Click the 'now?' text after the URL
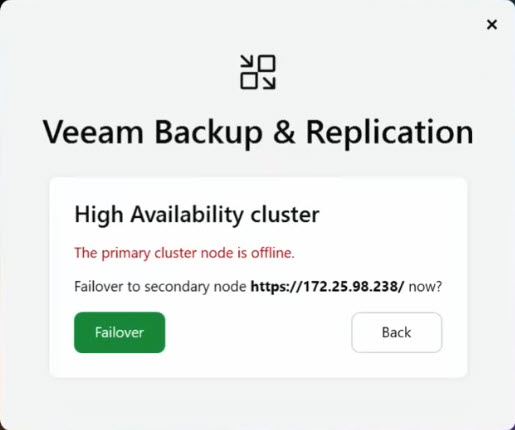This screenshot has height=430, width=515. click(x=425, y=286)
